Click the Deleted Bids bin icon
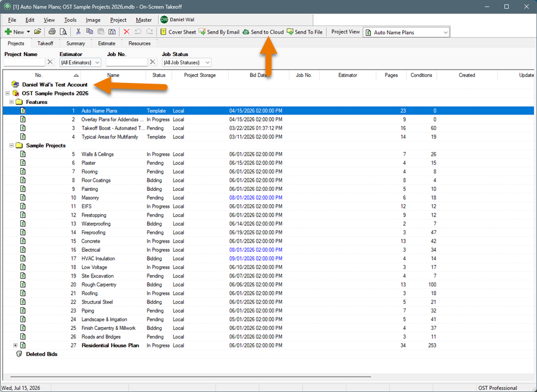 (19, 354)
